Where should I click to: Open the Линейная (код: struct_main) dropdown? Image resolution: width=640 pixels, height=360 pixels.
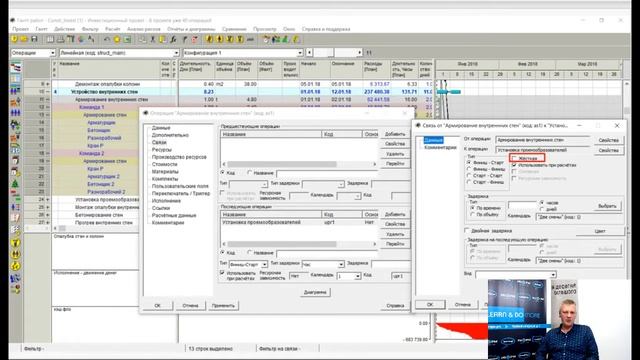176,53
